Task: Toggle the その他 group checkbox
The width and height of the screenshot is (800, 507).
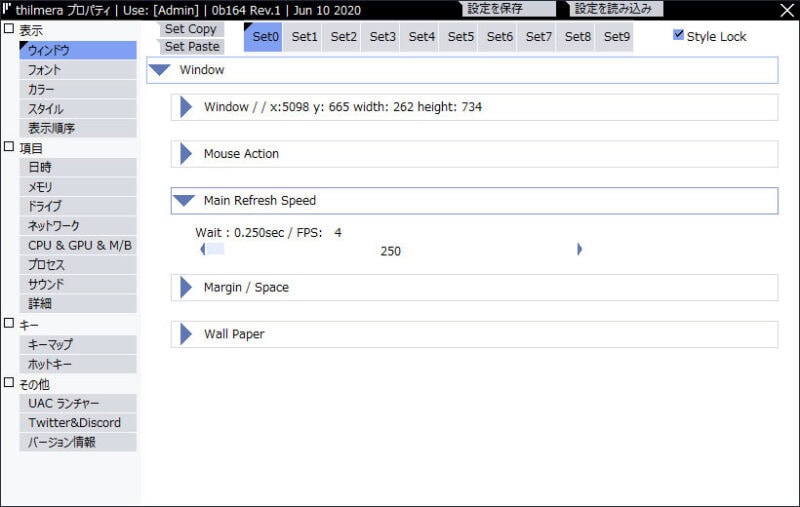Action: (9, 383)
